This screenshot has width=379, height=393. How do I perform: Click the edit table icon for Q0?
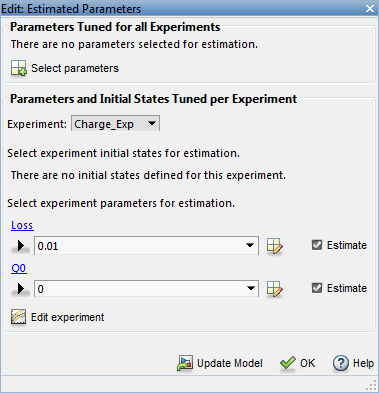(275, 289)
